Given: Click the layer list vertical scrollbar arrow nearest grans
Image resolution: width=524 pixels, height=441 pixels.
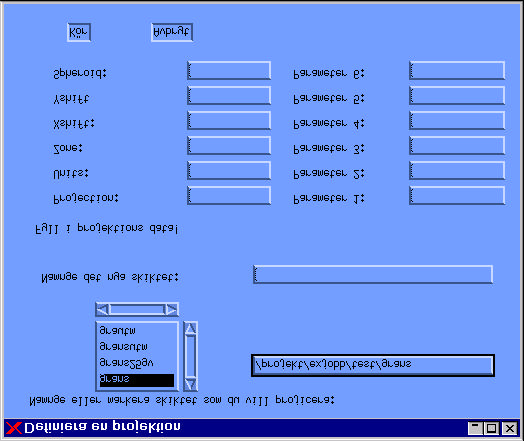Looking at the screenshot, I should (x=190, y=384).
